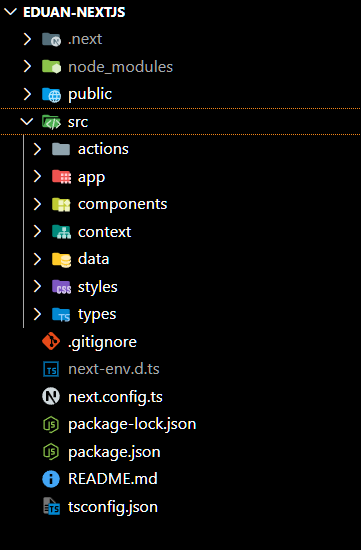Click the blue TS types folder icon
This screenshot has height=550, width=361.
61,315
